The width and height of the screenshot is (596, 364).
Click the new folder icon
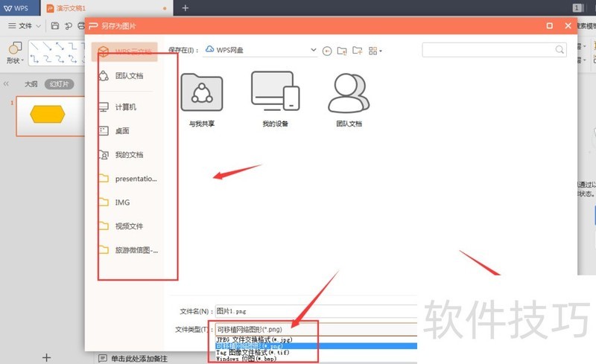click(358, 51)
